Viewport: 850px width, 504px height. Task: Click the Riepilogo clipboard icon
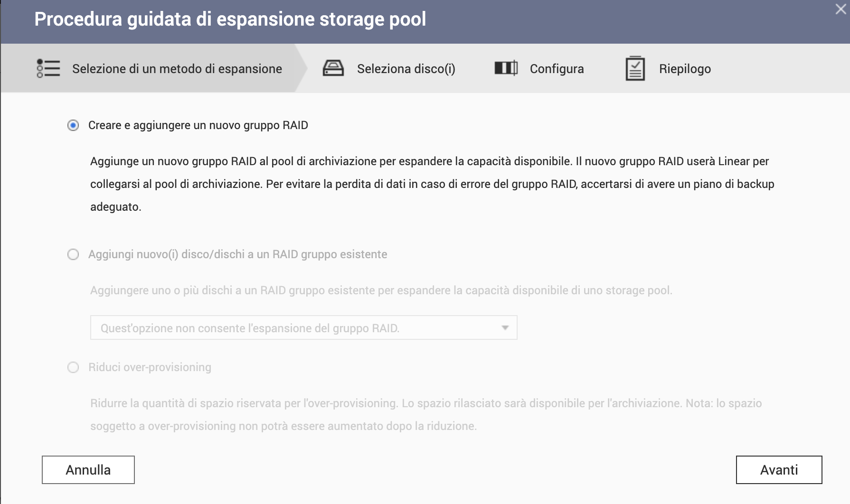click(x=635, y=68)
